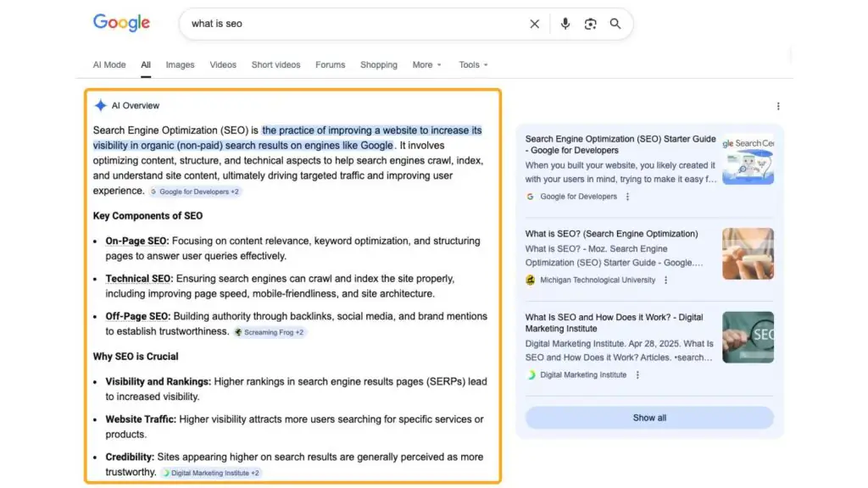Submit search with the magnifying glass icon

tap(615, 24)
